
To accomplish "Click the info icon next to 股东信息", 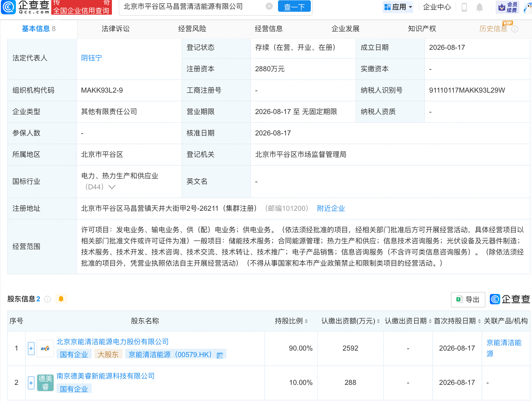I will click(x=47, y=299).
